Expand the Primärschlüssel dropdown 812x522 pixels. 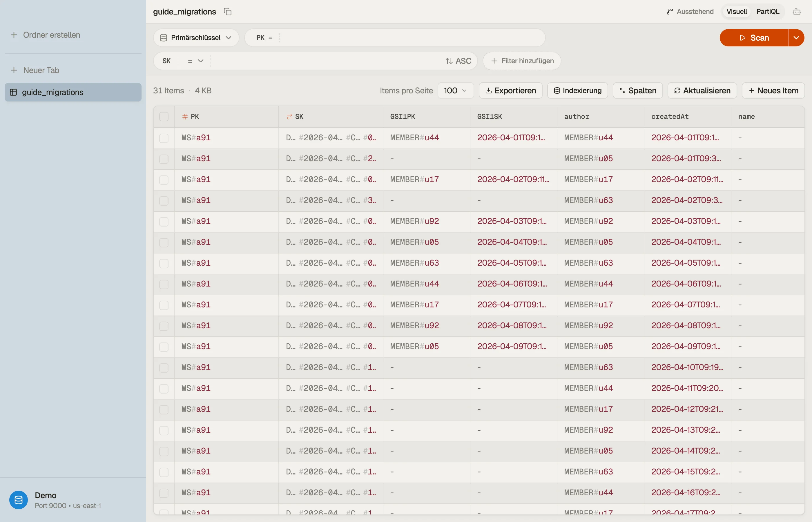[x=196, y=38]
